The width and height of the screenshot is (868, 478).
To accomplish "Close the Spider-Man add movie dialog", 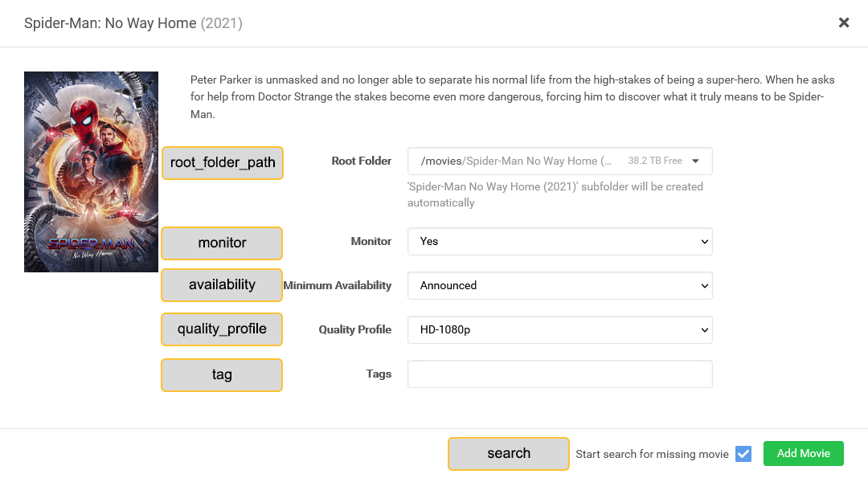I will [844, 22].
